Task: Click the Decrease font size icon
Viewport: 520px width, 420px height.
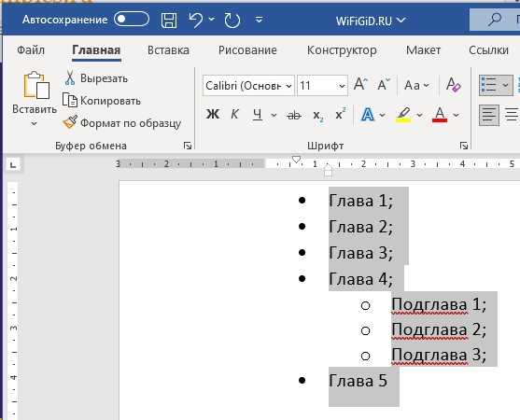Action: (x=384, y=85)
